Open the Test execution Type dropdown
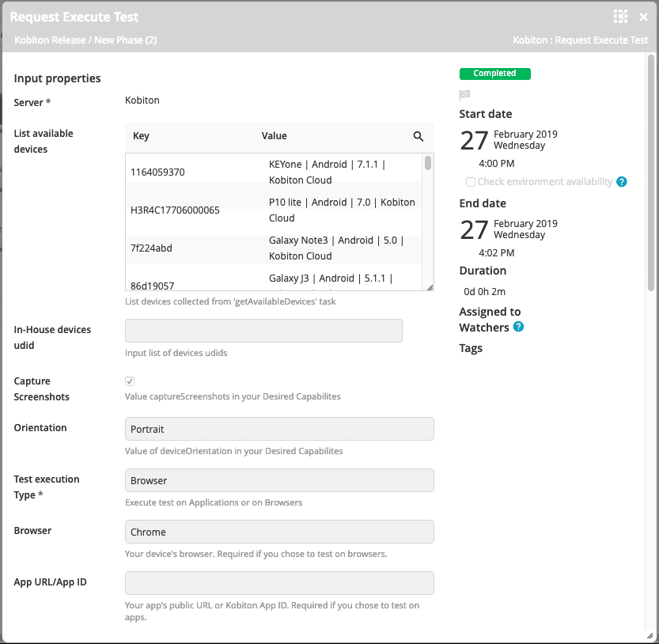 click(278, 479)
